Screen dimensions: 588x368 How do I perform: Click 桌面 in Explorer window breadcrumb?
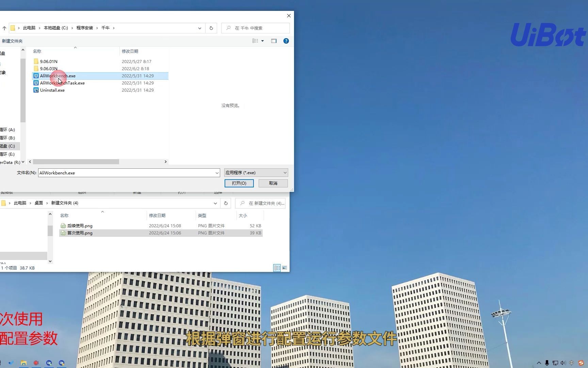(39, 203)
